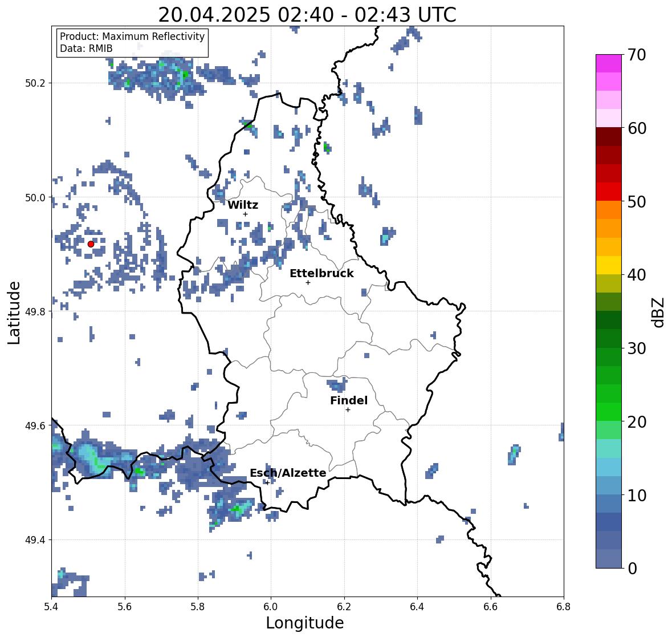
Task: Click the dBZ colorbar label
Action: pos(659,313)
